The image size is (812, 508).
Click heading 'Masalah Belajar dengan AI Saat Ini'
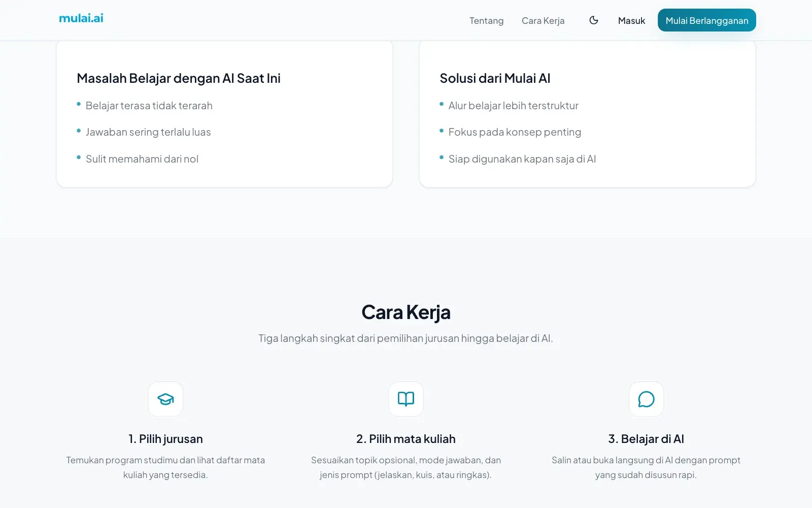(179, 78)
